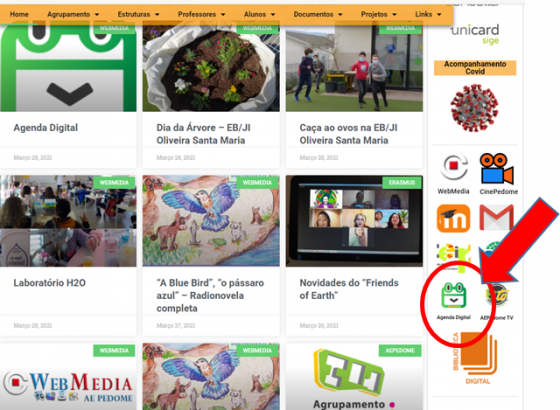Expand the Estruturas menu dropdown
Screen dimensions: 560x410
tap(139, 14)
